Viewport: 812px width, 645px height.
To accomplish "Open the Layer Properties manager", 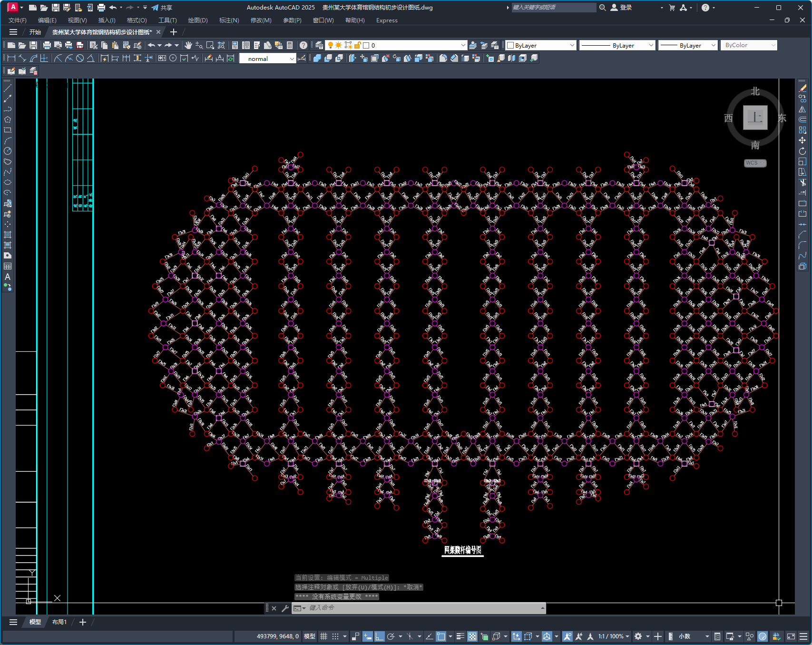I will [319, 45].
